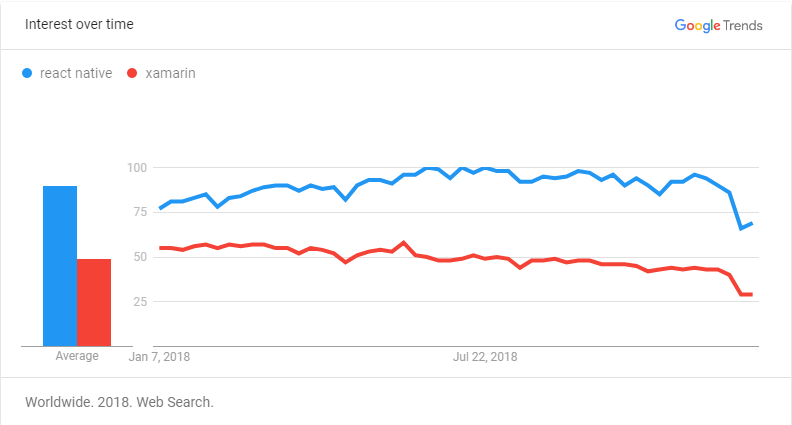Click the Google Trends logo
The image size is (792, 425).
[x=718, y=25]
